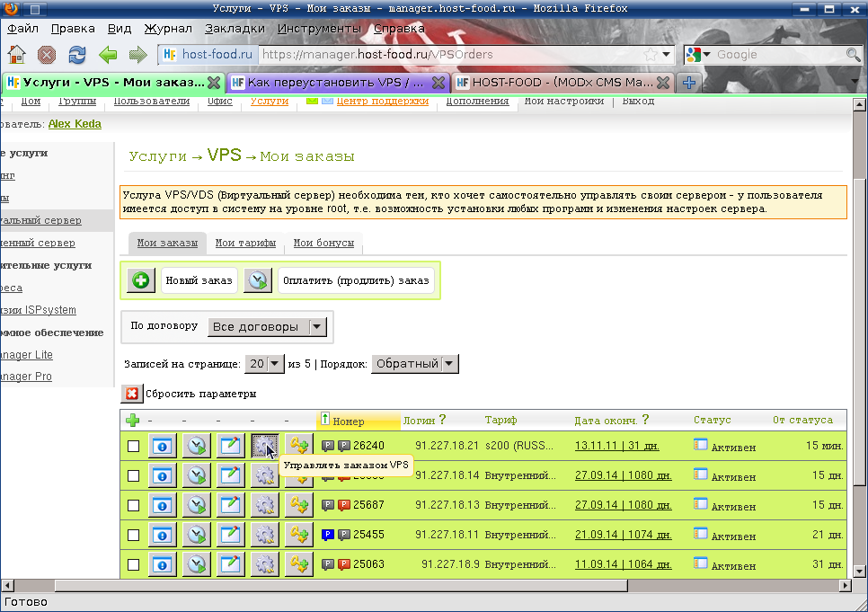Click the Alex Keda user link

pos(75,124)
